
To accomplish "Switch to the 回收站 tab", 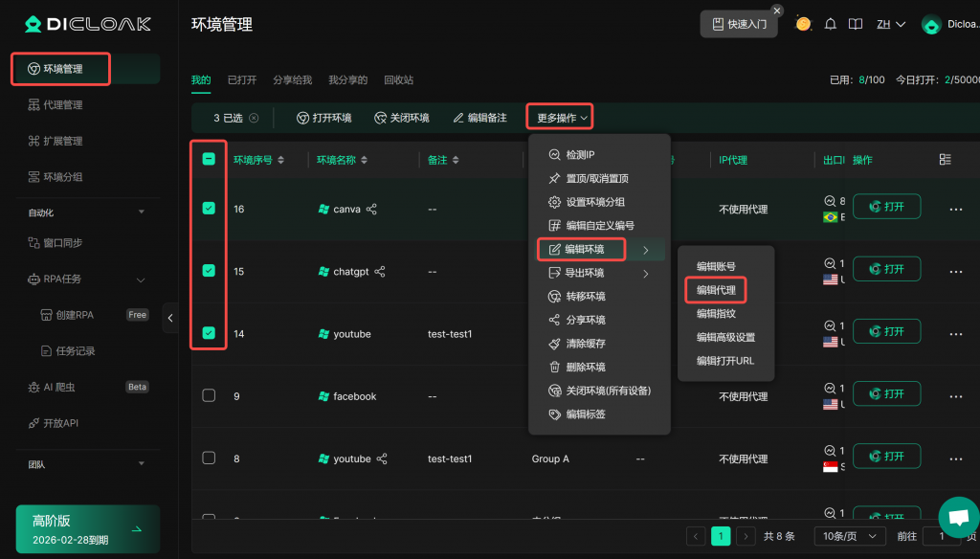I will [398, 80].
